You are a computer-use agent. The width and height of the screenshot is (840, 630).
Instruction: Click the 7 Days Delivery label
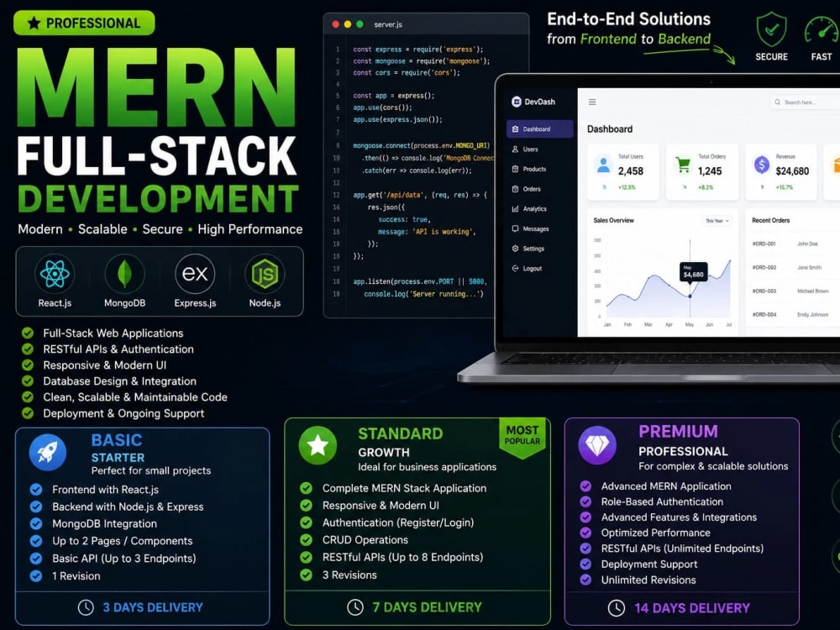coord(427,607)
